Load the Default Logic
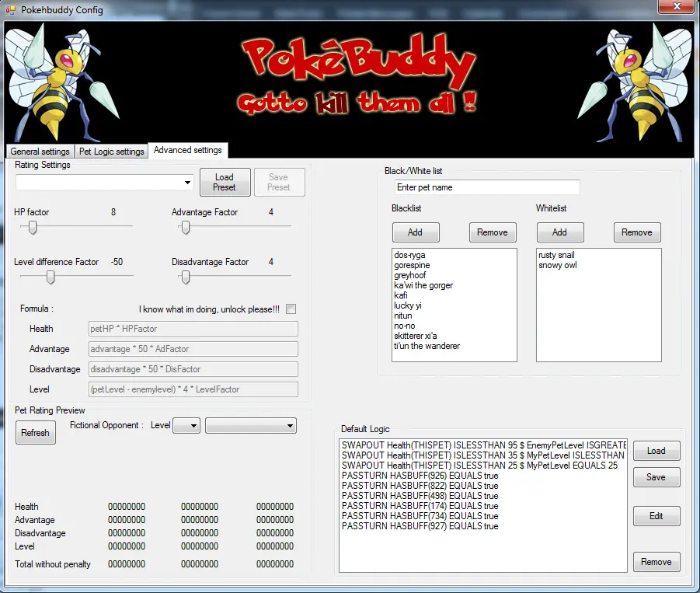700x593 pixels. point(656,451)
